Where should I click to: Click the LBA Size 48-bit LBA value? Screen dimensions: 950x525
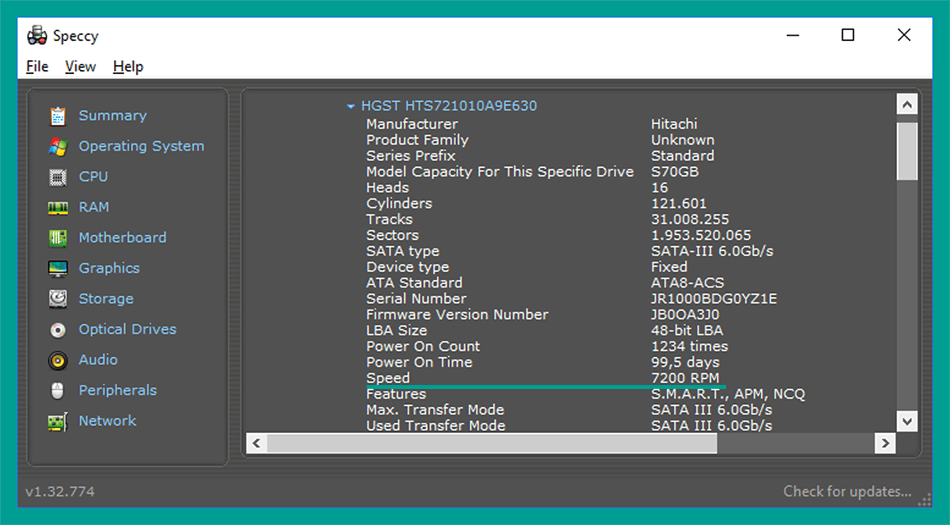point(686,331)
